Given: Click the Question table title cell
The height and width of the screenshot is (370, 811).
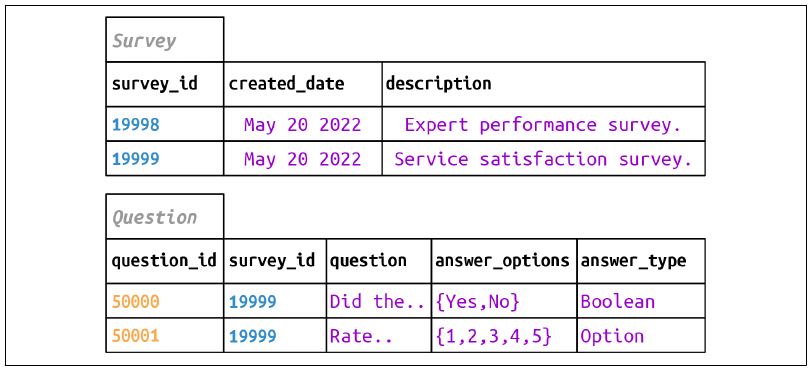Looking at the screenshot, I should tap(164, 216).
